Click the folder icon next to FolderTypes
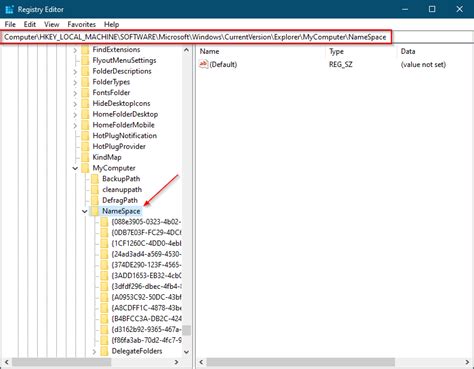 tap(85, 82)
